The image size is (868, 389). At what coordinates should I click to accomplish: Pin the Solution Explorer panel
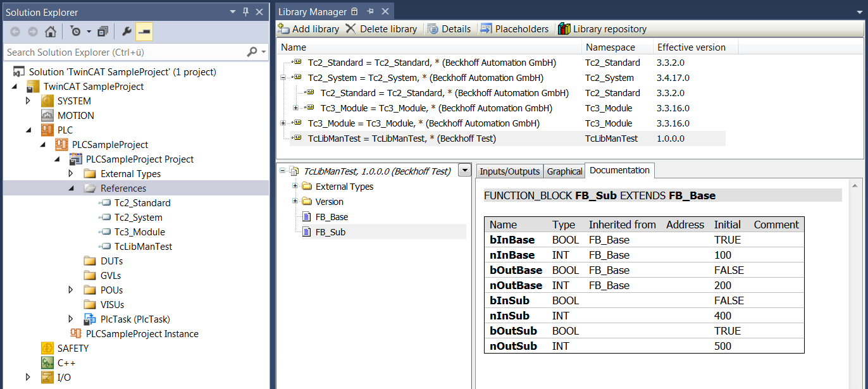[245, 12]
